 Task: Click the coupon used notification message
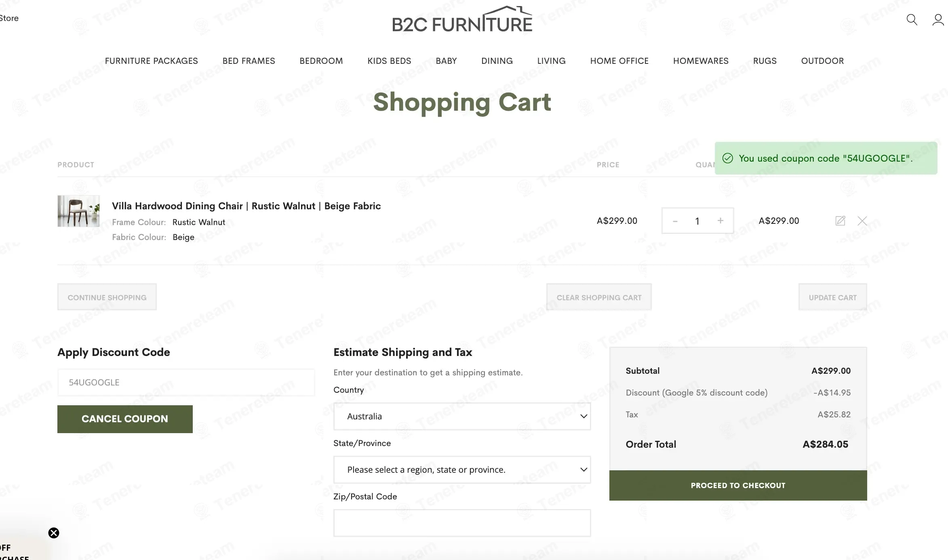tap(826, 158)
